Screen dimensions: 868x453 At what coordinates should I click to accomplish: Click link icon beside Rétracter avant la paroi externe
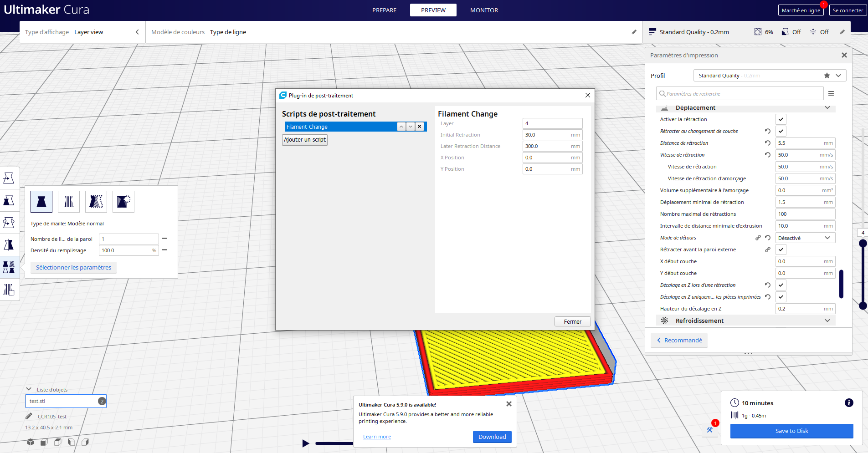(x=768, y=249)
